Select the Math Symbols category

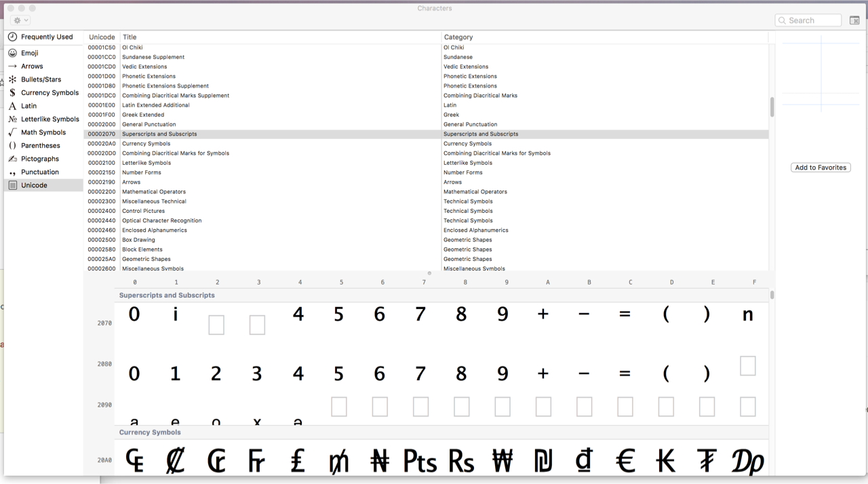point(42,132)
